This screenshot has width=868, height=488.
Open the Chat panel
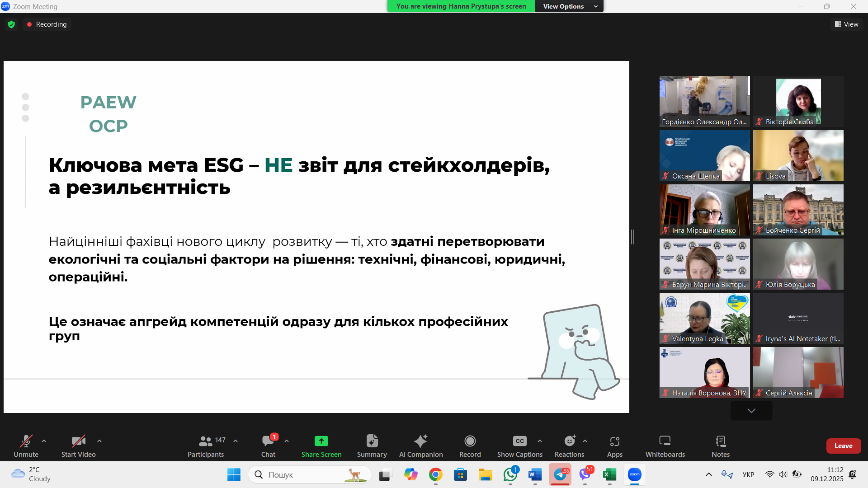tap(269, 445)
